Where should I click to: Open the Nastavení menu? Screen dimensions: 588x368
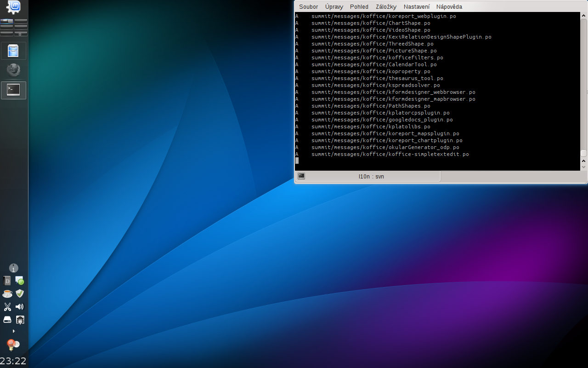click(x=417, y=7)
